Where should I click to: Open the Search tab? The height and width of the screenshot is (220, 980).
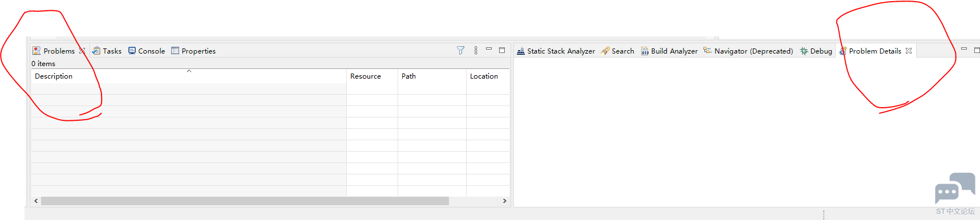point(617,51)
